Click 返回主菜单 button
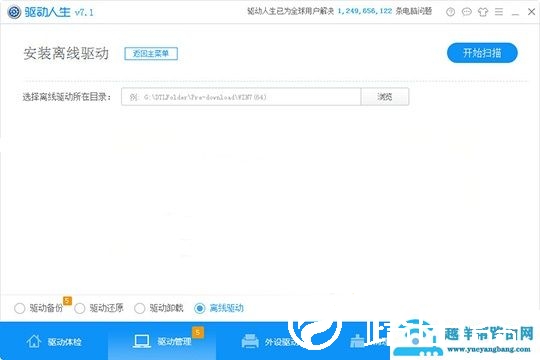This screenshot has height=360, width=540. click(x=151, y=53)
